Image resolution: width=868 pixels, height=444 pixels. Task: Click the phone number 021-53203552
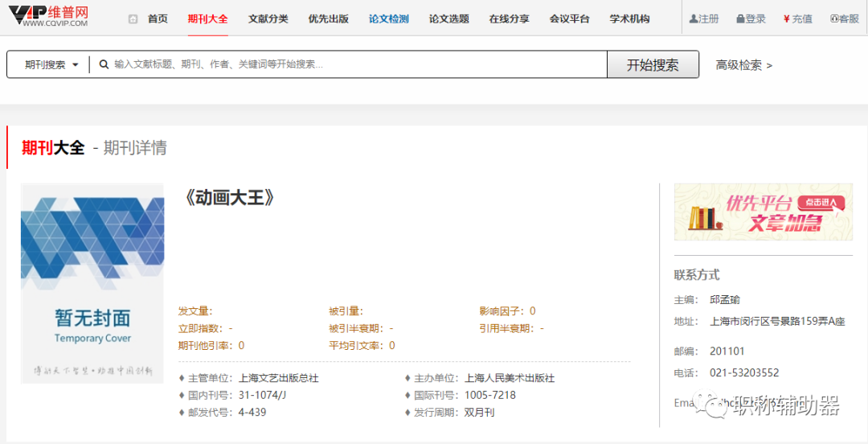point(744,372)
